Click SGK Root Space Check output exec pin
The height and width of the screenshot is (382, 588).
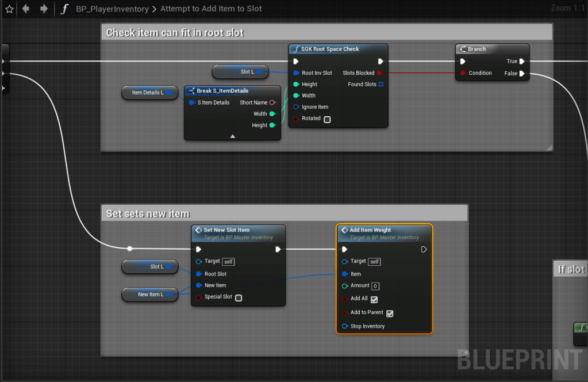(x=381, y=61)
